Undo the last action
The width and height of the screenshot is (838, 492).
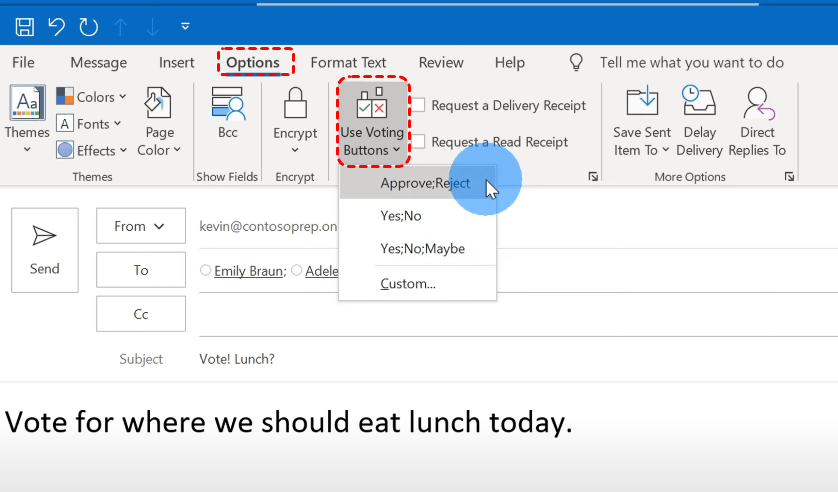tap(56, 27)
